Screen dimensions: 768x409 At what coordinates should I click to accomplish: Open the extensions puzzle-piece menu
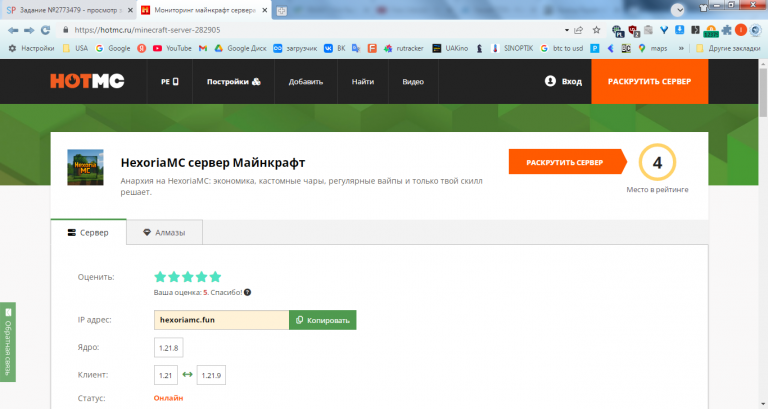[726, 30]
